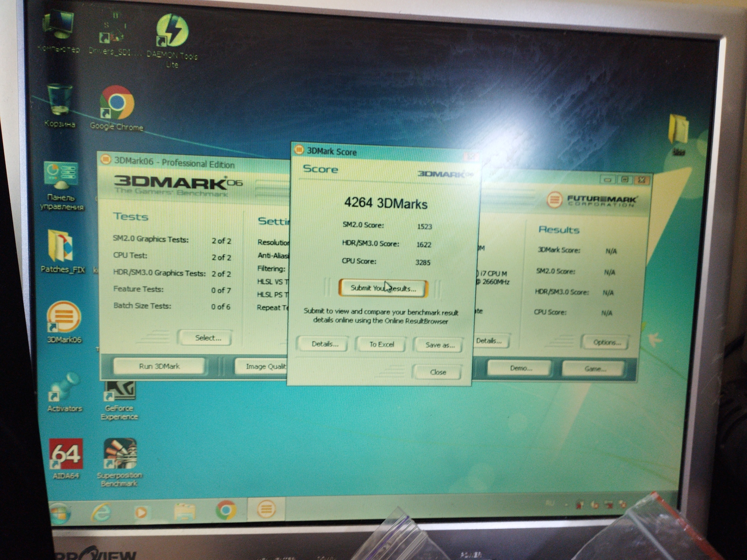Open the Windows Start menu
This screenshot has height=560, width=747.
[60, 513]
